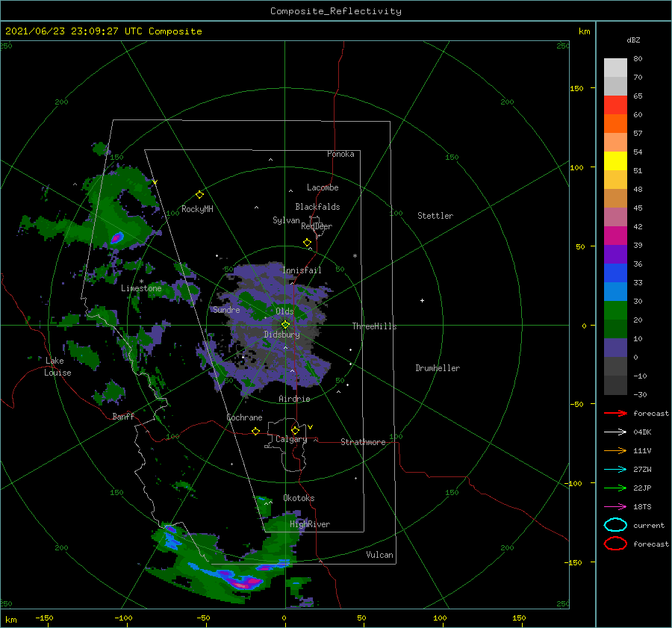
Task: Click the bright green 30 dBZ swatch
Action: (615, 311)
